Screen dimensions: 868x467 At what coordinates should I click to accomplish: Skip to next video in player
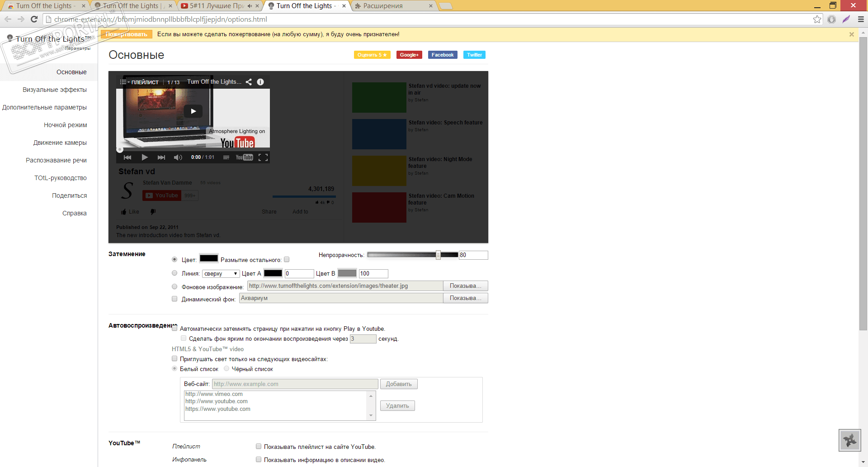161,157
